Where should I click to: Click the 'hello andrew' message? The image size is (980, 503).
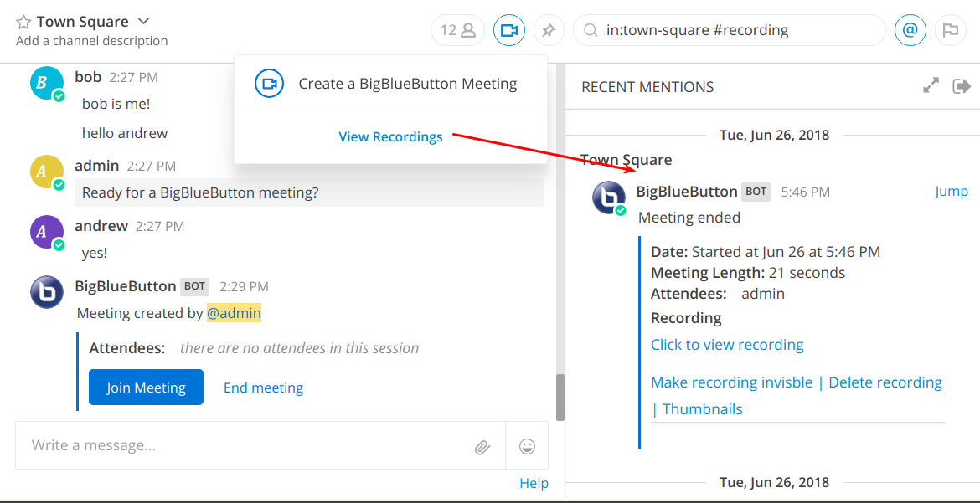(x=125, y=133)
